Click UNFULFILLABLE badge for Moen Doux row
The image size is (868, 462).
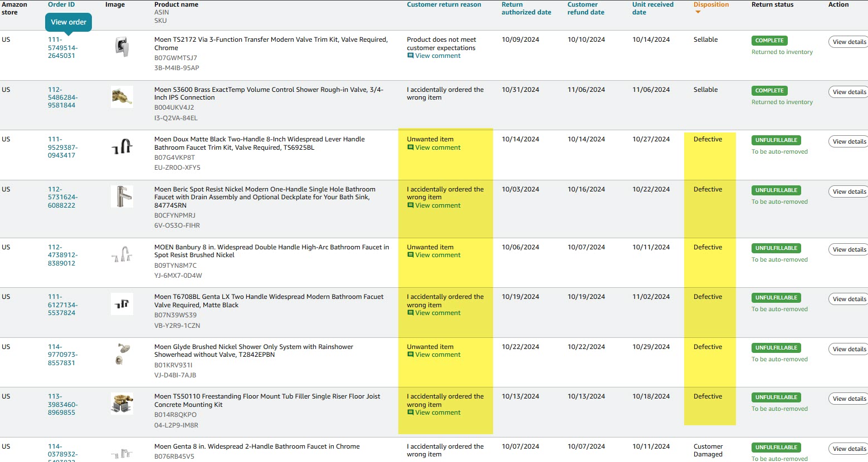tap(776, 140)
